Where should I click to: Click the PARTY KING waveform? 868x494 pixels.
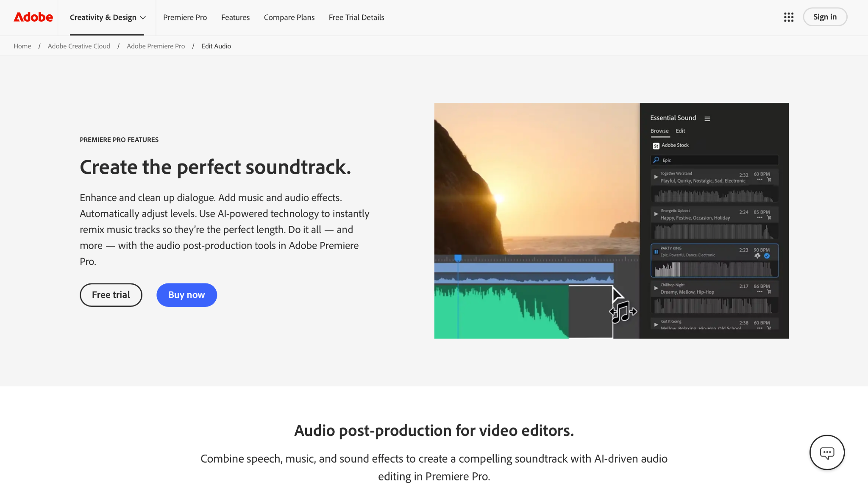click(x=714, y=269)
